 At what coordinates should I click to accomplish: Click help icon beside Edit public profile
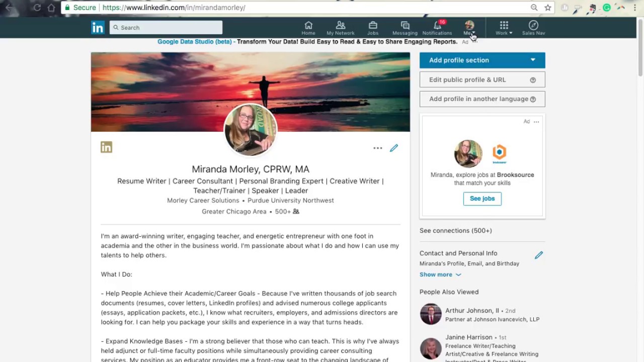533,80
